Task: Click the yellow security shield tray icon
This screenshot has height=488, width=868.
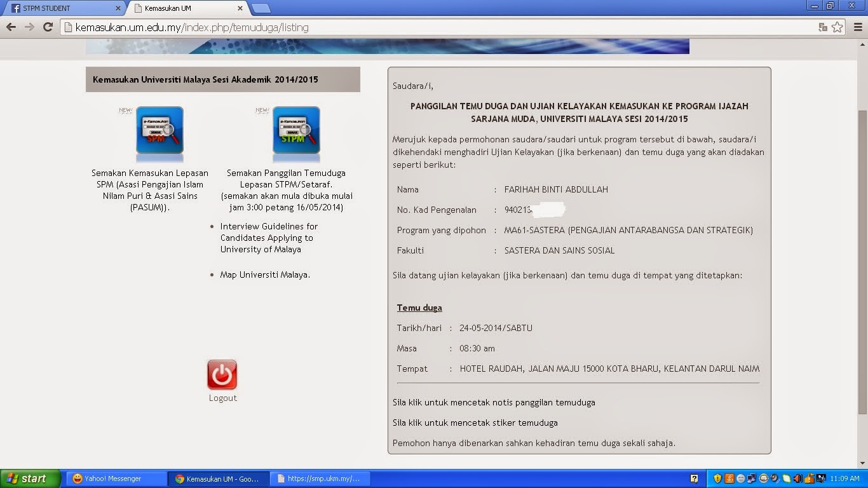Action: pos(717,478)
